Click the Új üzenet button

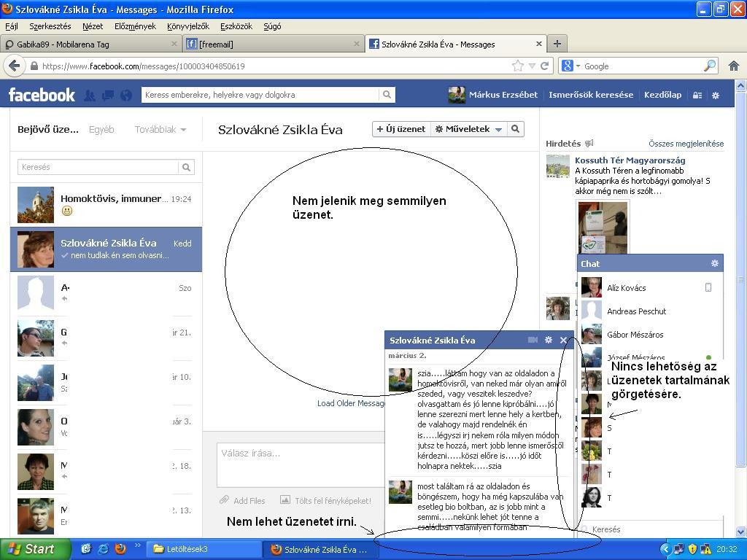(401, 129)
